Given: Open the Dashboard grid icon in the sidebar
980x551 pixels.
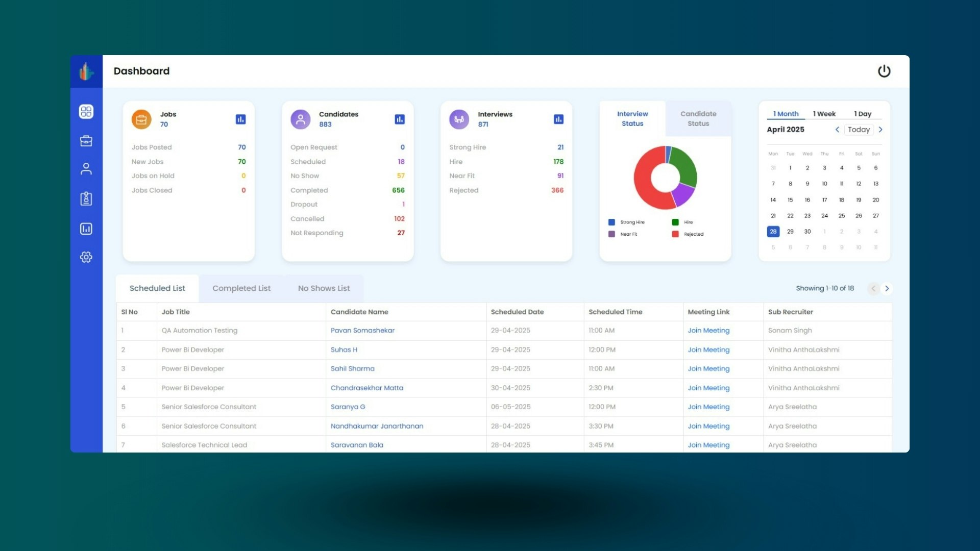Looking at the screenshot, I should pyautogui.click(x=86, y=111).
